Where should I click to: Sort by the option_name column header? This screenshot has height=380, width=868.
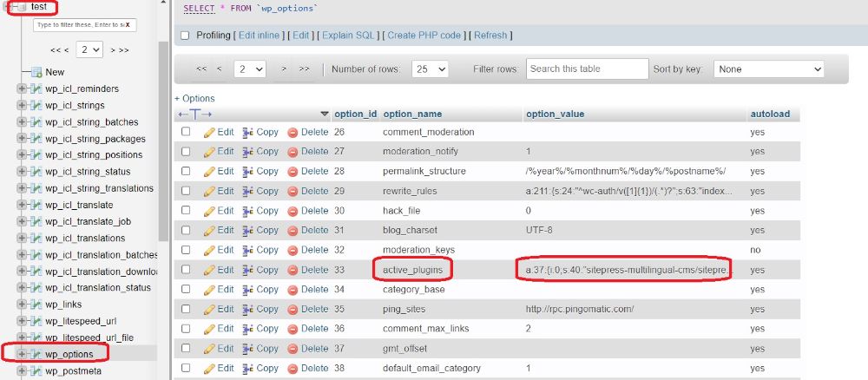(412, 114)
